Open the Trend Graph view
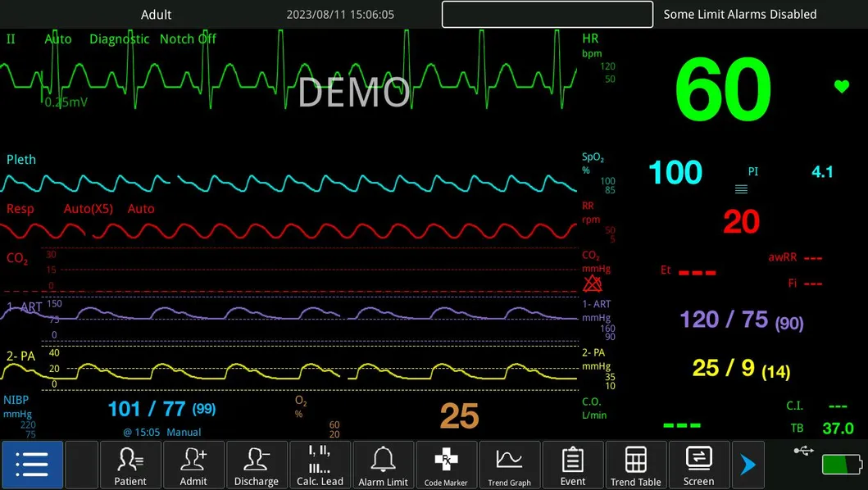 point(510,465)
